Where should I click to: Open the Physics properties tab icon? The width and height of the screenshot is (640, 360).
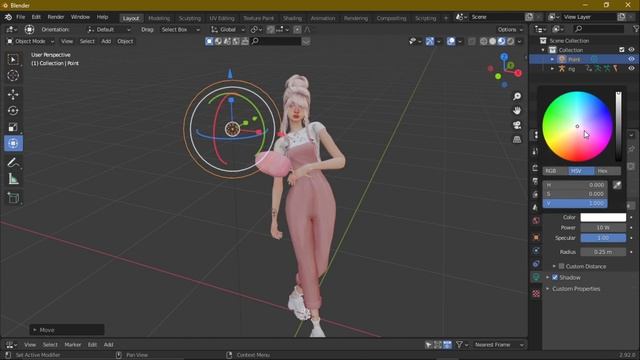click(536, 251)
